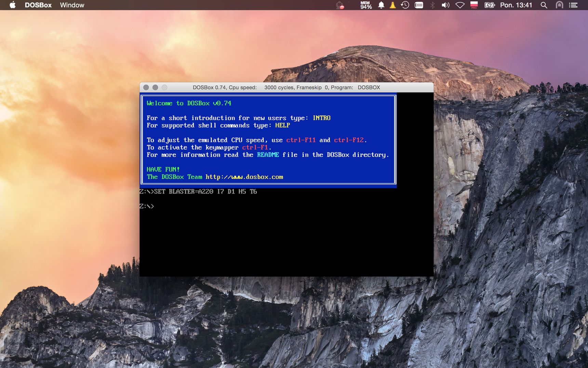The image size is (588, 368).
Task: Click the memory chip menu bar icon
Action: 419,5
